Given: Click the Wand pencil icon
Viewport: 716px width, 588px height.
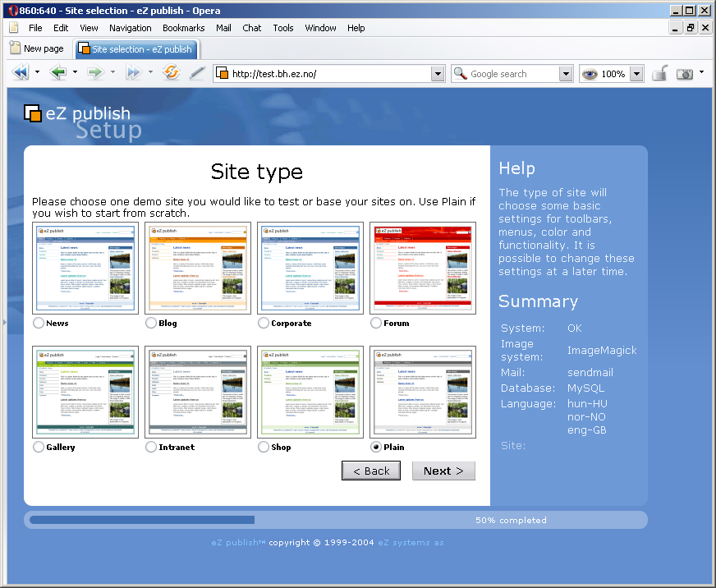Looking at the screenshot, I should 197,72.
